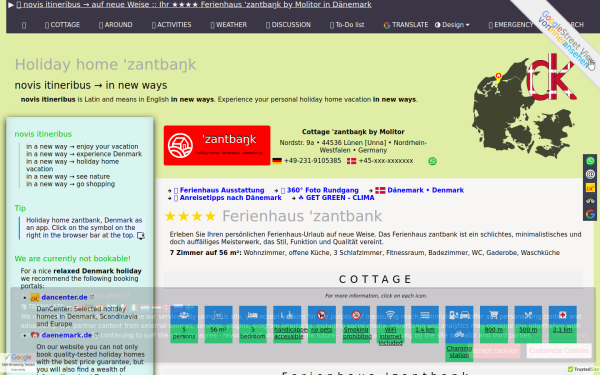Click the green 'Tip' sidebar heading

pyautogui.click(x=20, y=209)
